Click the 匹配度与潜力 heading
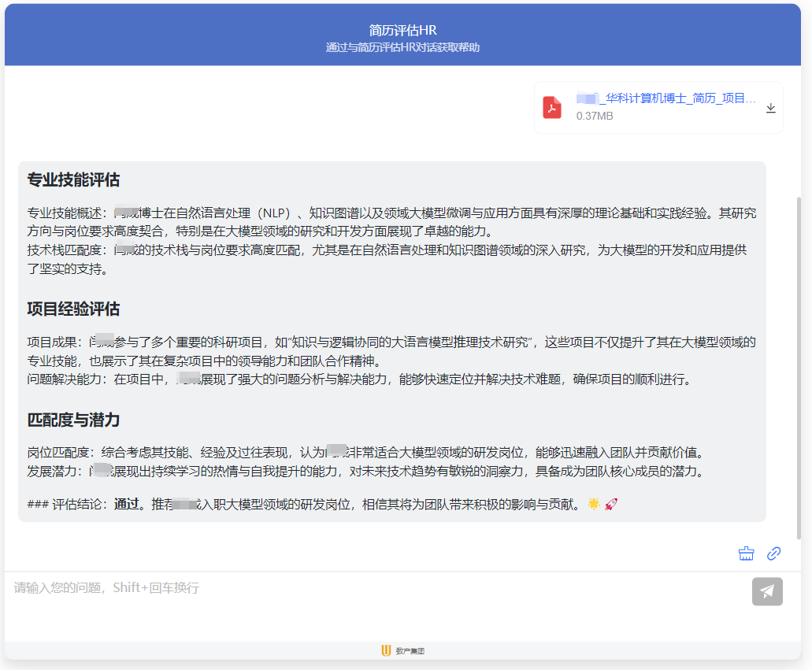Viewport: 812px width, 670px height. click(73, 420)
